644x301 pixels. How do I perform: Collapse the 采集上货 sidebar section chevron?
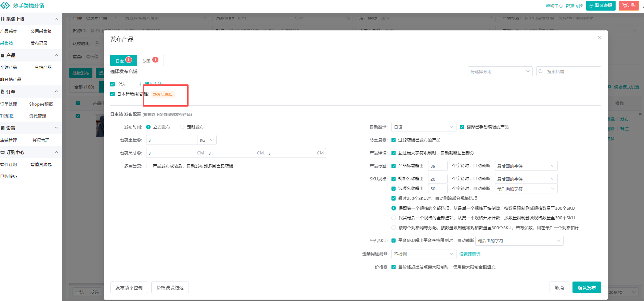56,19
